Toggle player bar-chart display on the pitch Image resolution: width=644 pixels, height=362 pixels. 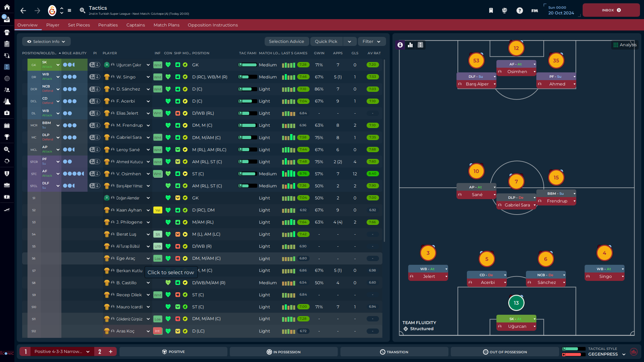tap(410, 45)
